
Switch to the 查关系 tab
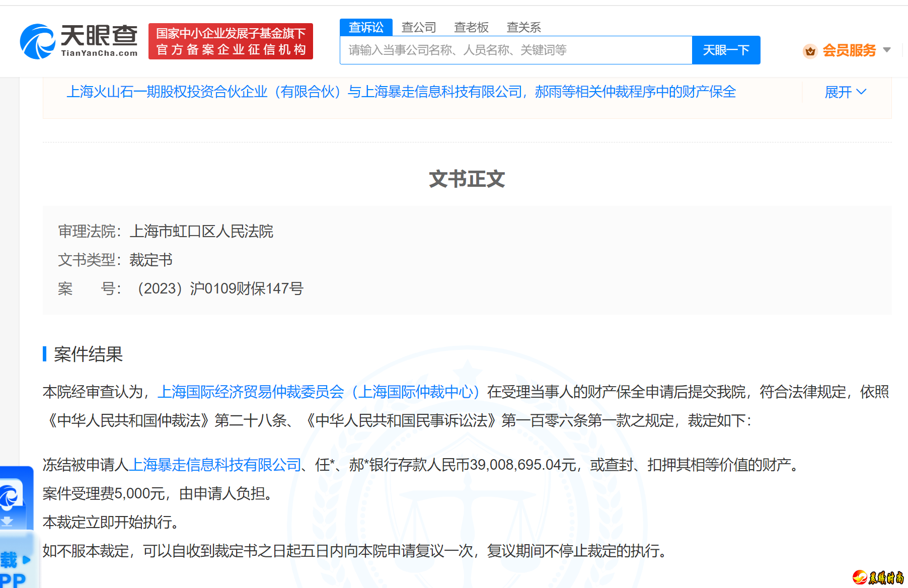[x=523, y=27]
